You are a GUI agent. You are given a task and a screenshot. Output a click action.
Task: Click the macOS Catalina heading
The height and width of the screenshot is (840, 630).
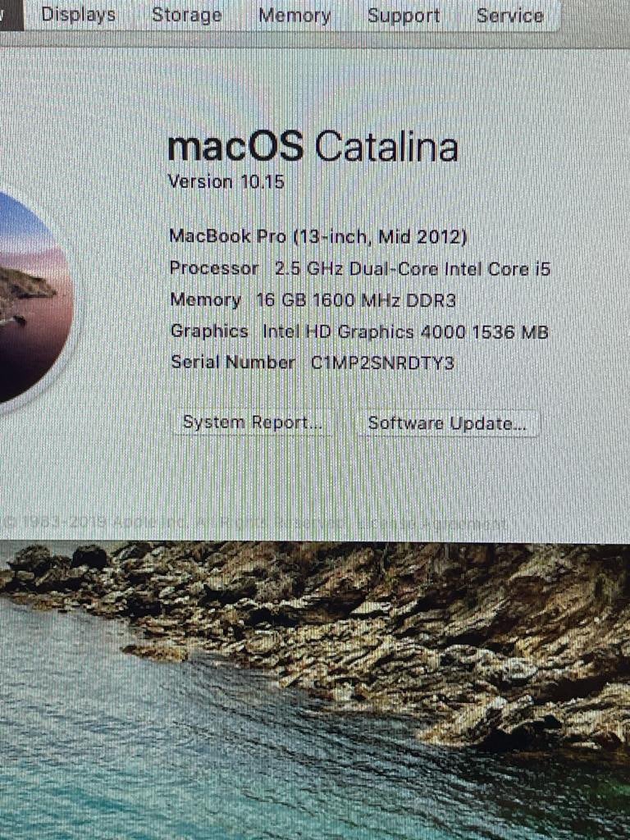313,146
